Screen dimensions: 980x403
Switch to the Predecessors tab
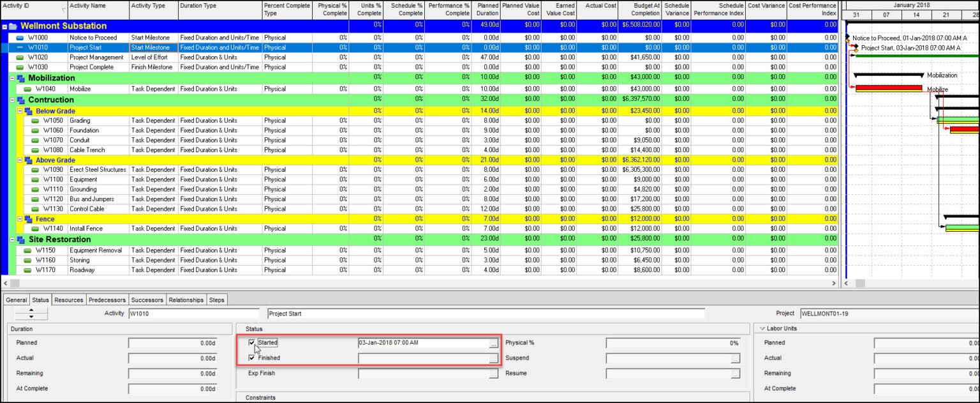107,300
